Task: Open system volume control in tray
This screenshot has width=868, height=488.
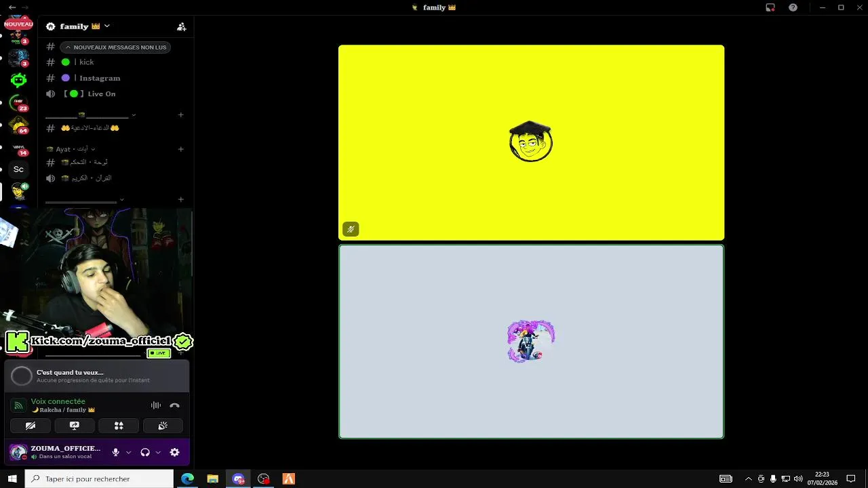Action: click(798, 479)
